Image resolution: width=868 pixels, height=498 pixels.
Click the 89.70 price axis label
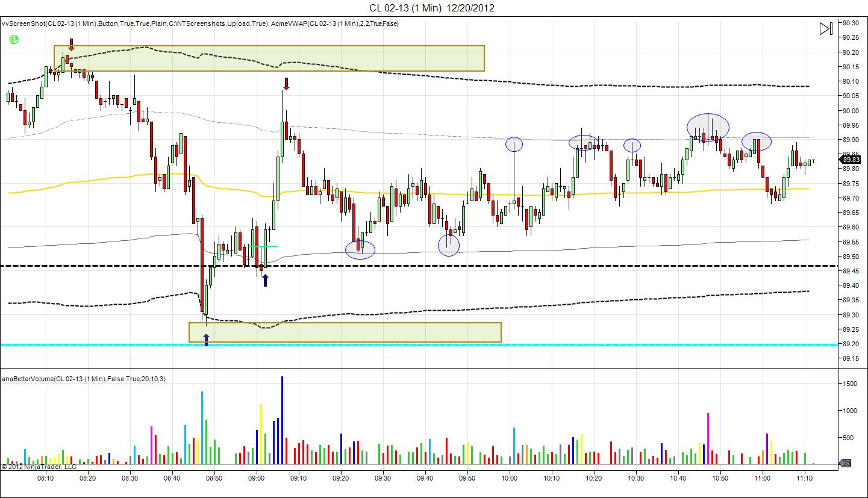[x=850, y=198]
